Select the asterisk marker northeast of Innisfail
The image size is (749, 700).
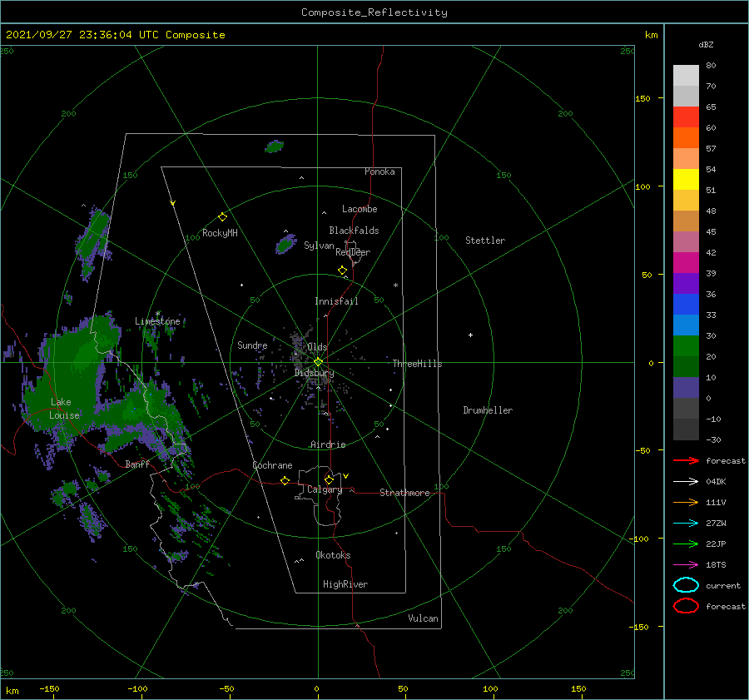click(395, 285)
